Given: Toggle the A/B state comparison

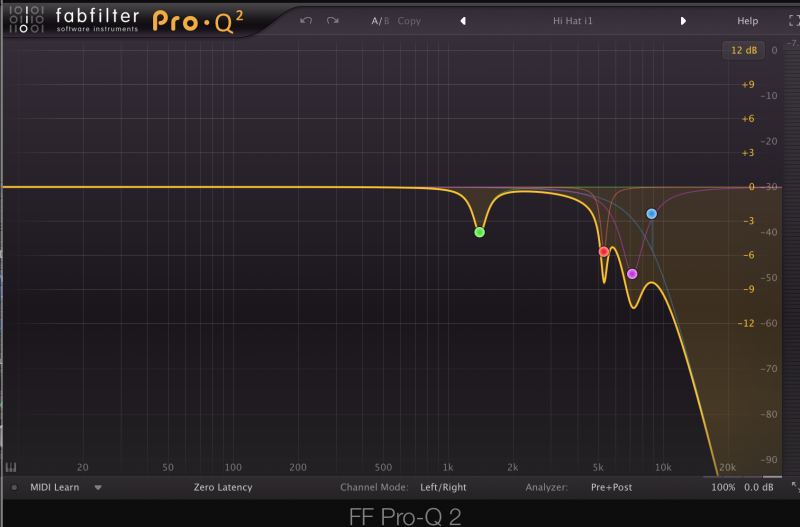Looking at the screenshot, I should [380, 21].
